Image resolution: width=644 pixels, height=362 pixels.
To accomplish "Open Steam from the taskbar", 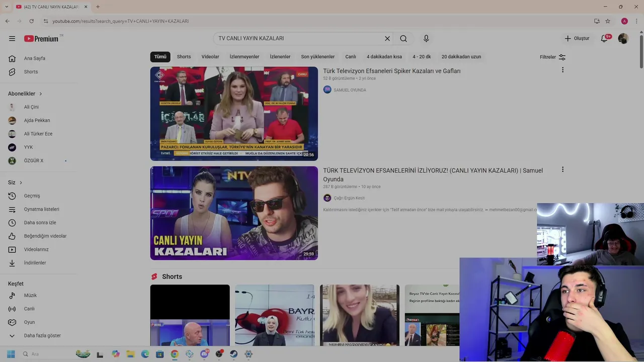I will pos(234,354).
